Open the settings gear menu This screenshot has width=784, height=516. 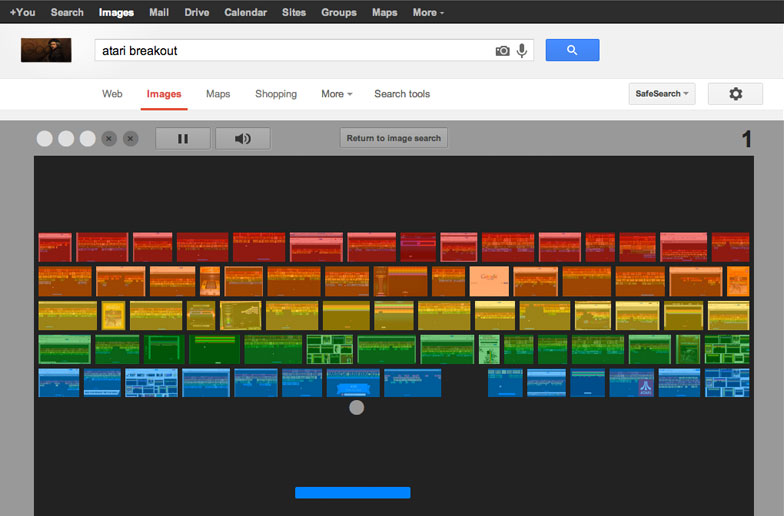click(x=735, y=94)
